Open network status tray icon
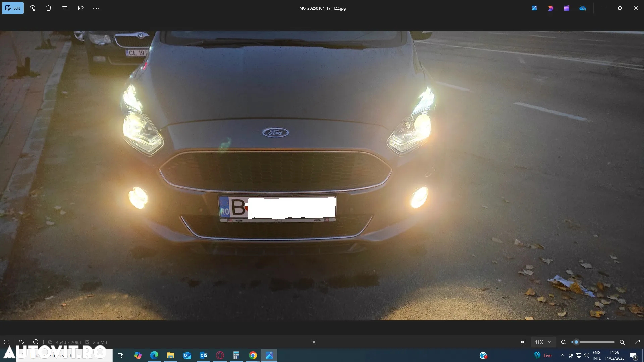The image size is (644, 362). [579, 355]
